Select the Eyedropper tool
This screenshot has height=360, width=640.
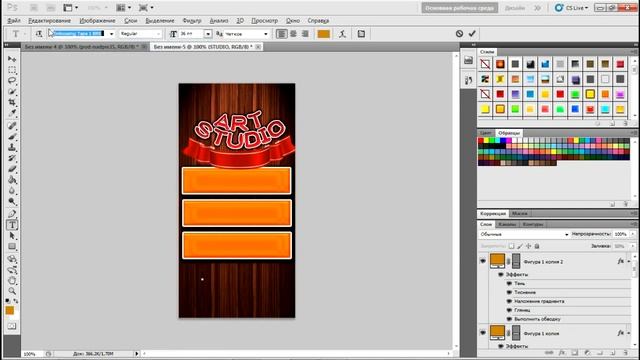point(12,113)
